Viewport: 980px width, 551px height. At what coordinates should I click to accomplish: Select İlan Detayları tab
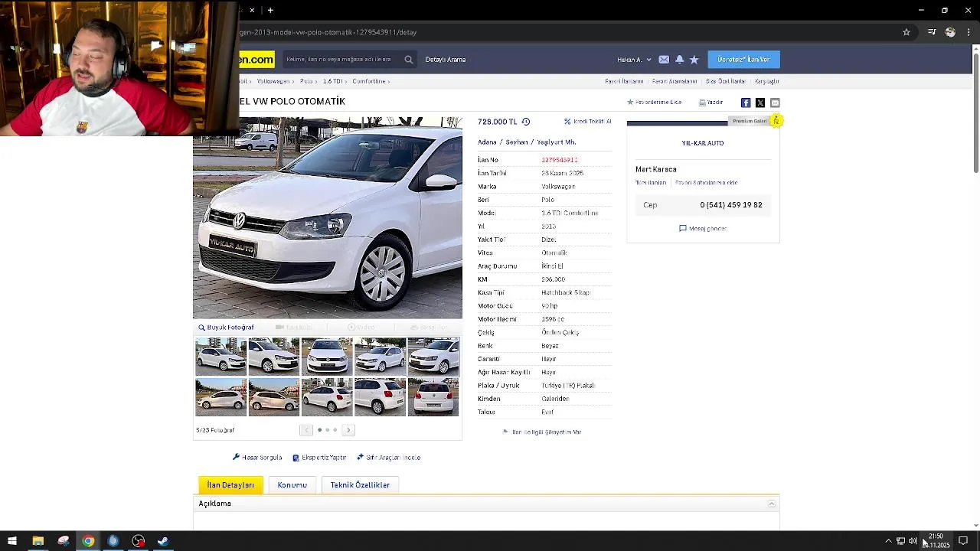coord(230,485)
